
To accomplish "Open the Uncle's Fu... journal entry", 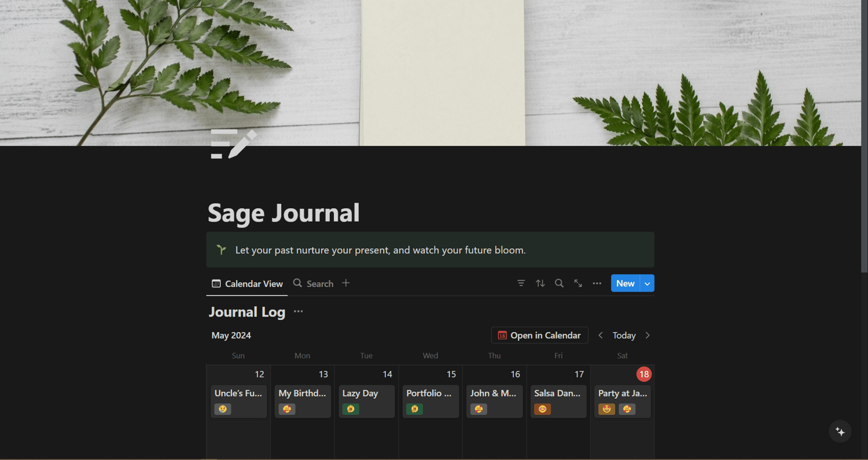I will (238, 401).
